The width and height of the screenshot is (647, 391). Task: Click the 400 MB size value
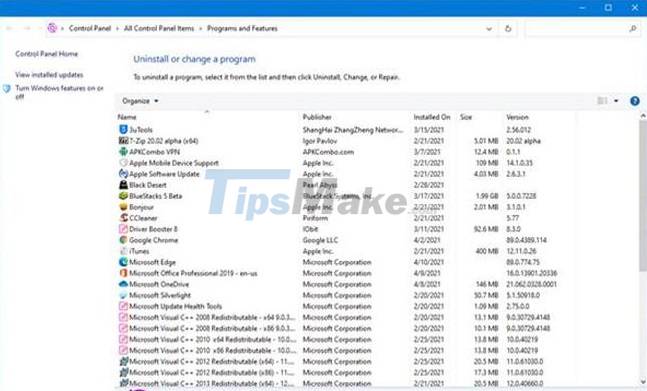coord(487,251)
